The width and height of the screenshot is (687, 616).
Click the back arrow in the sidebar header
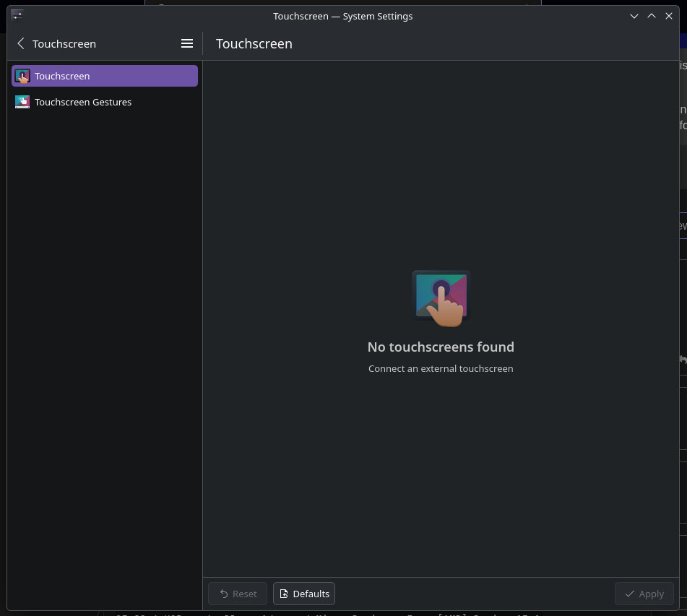pyautogui.click(x=21, y=44)
